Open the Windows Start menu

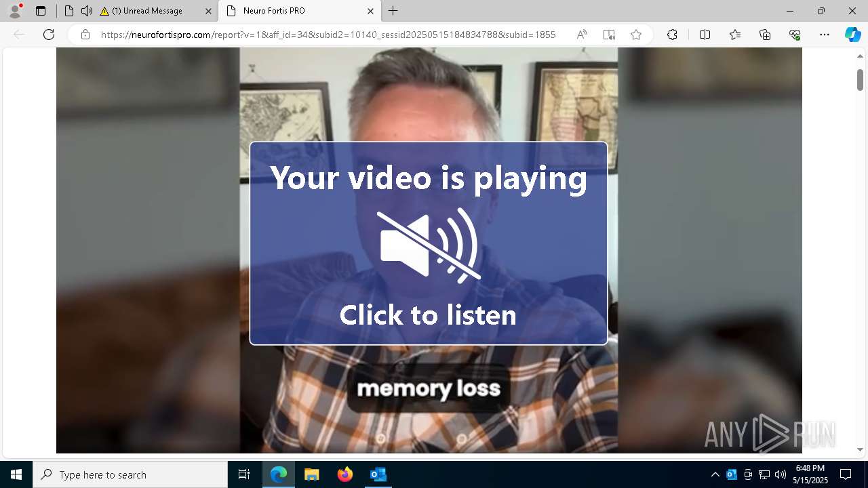click(x=16, y=474)
